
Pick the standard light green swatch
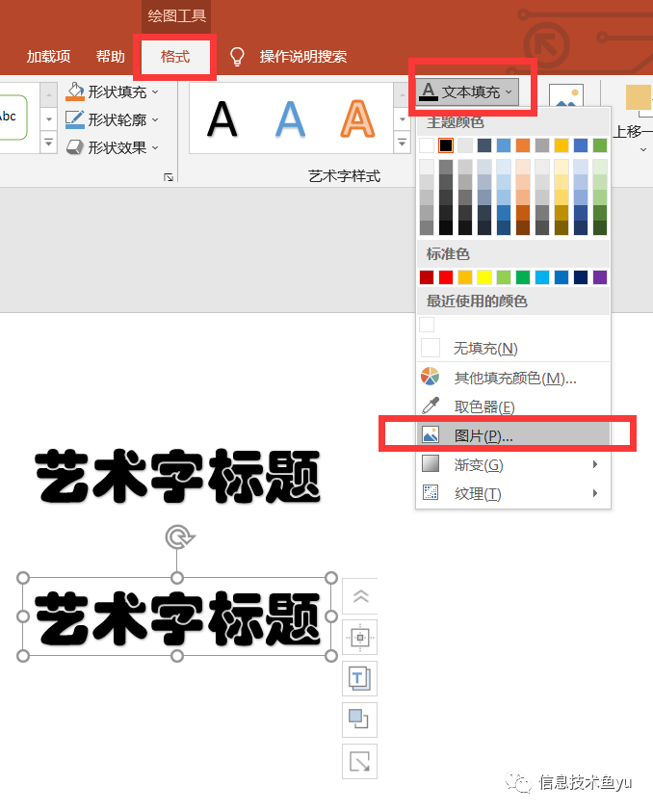(504, 277)
